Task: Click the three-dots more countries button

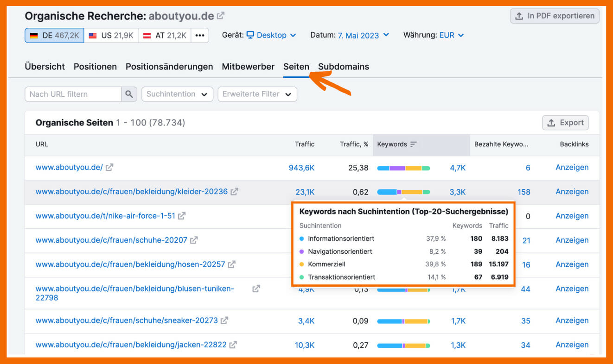Action: [x=199, y=36]
